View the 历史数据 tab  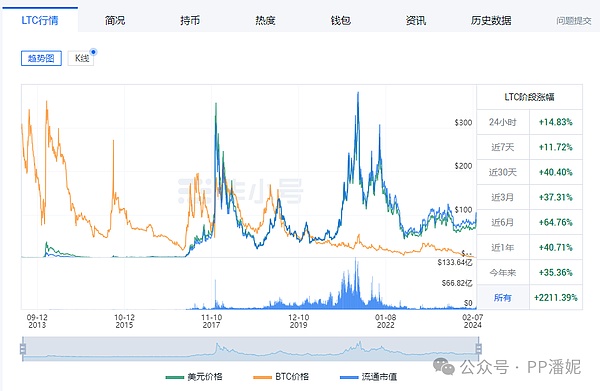[491, 20]
